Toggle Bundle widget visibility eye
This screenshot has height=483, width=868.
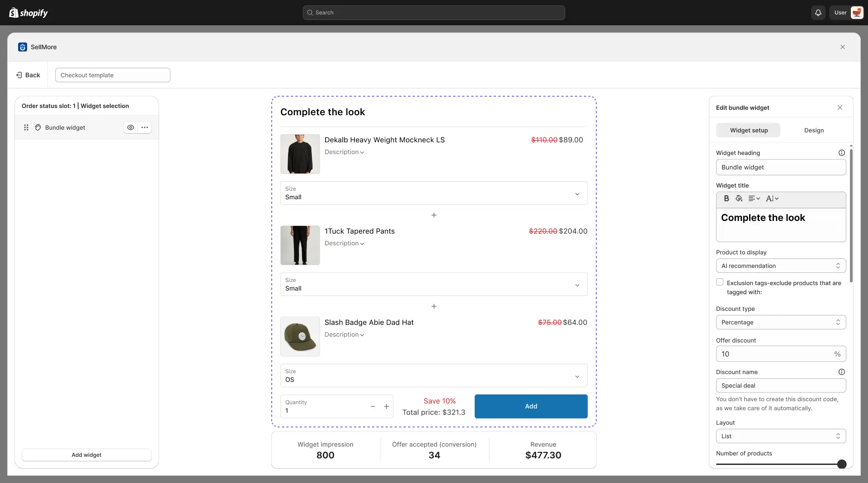[x=131, y=127]
